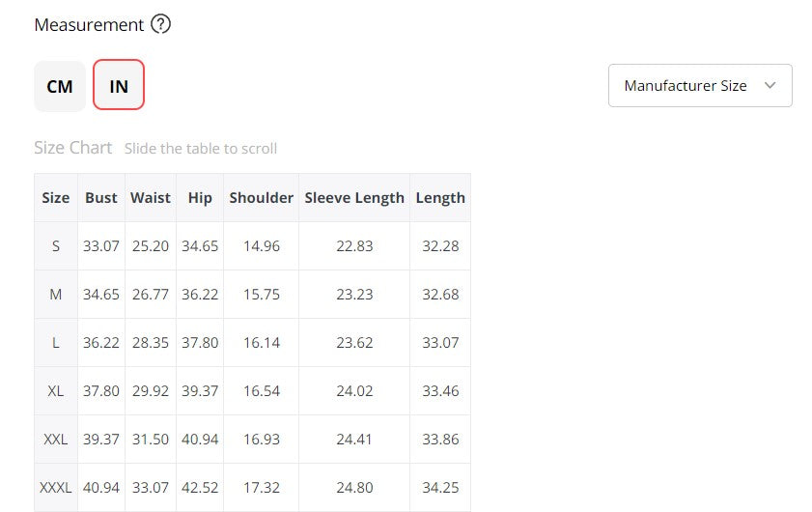Click the Hip column header
The image size is (812, 512).
coord(200,197)
